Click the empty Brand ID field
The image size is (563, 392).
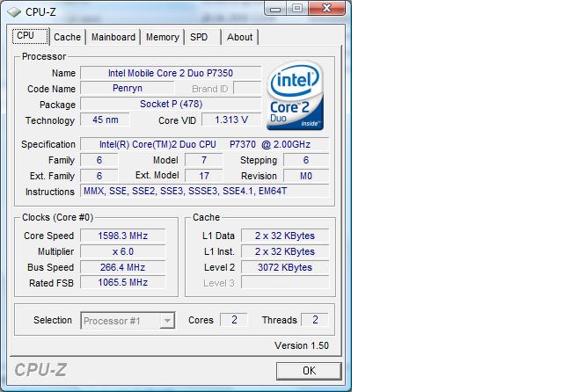click(247, 88)
